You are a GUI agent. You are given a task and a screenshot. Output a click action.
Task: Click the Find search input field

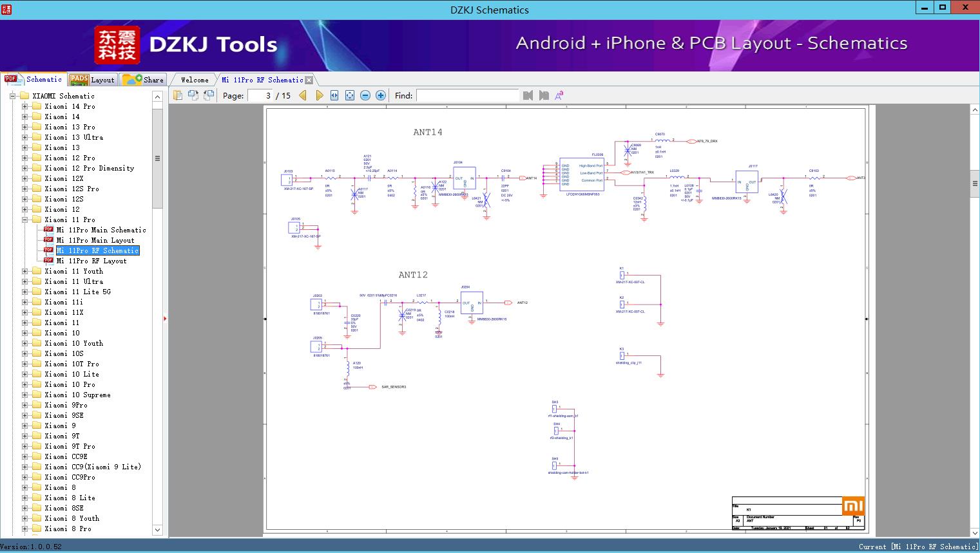point(467,95)
